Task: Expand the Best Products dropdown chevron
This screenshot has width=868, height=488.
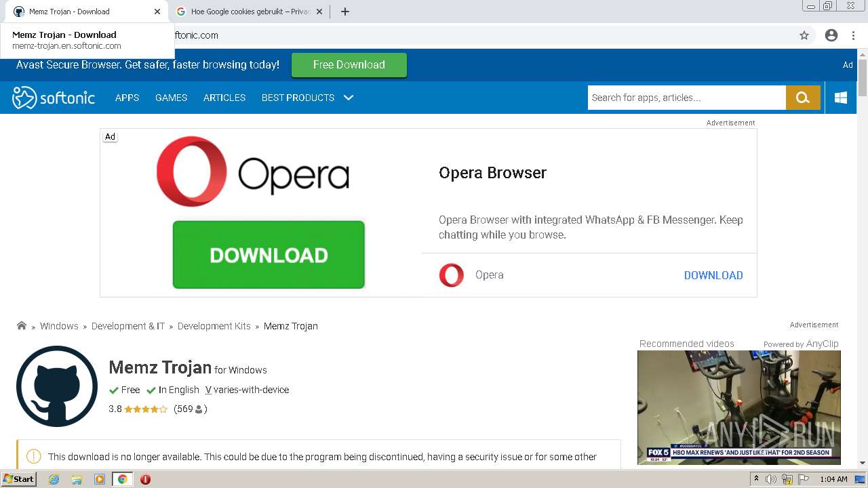Action: 349,98
